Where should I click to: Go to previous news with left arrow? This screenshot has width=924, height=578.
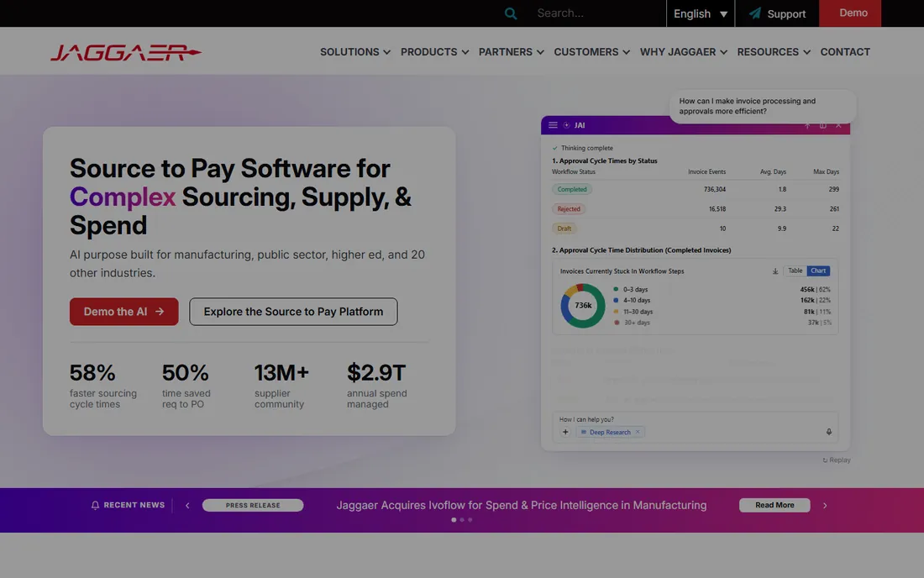[187, 506]
